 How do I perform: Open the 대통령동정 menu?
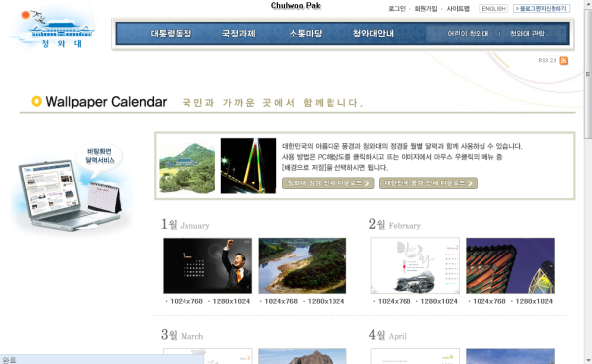(171, 34)
